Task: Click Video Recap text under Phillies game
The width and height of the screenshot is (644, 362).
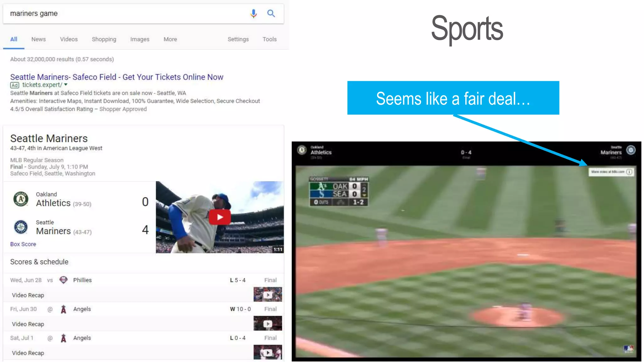Action: pos(28,295)
